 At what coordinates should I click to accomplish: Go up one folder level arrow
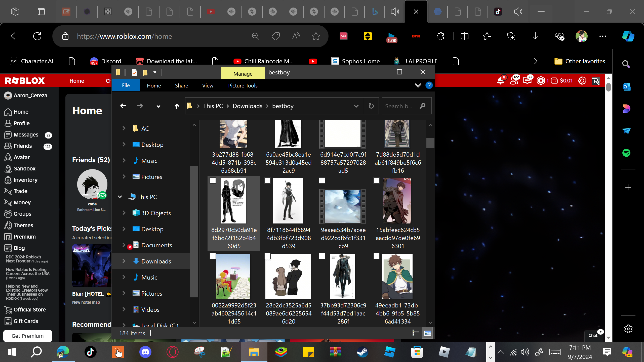[x=177, y=106]
